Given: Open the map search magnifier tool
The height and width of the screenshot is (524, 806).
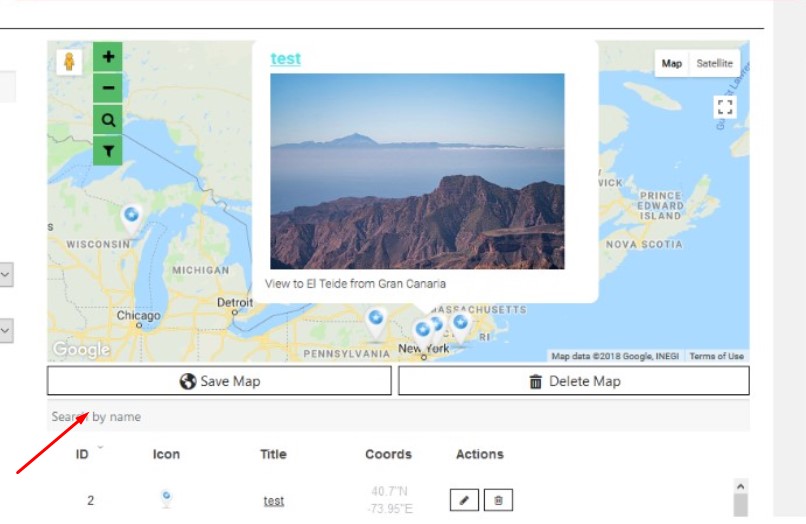Looking at the screenshot, I should coord(108,120).
